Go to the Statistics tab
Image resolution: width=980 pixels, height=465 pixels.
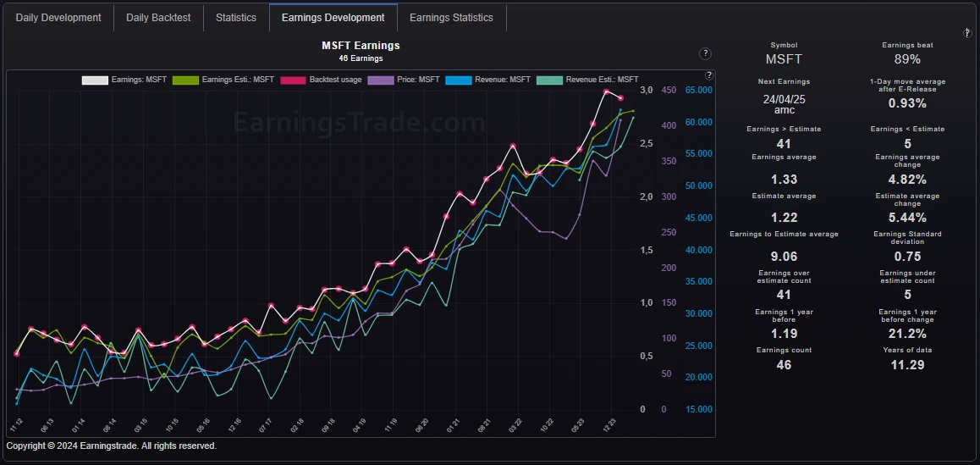(236, 18)
